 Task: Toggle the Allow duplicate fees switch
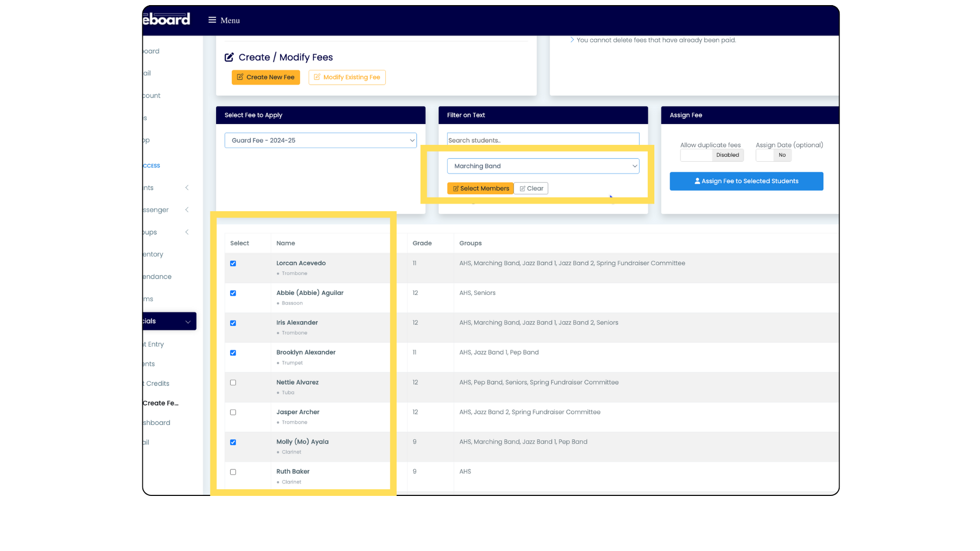tap(712, 155)
